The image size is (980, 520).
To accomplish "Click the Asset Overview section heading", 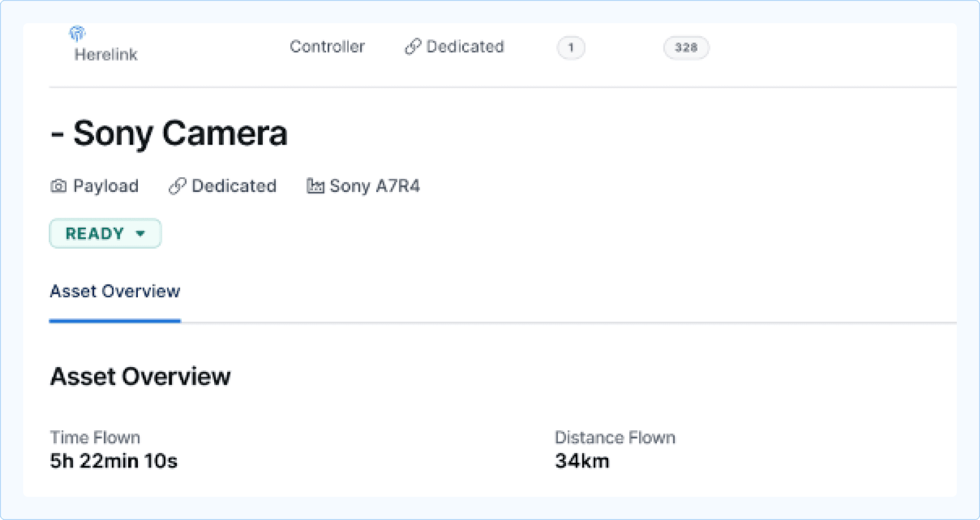I will pos(140,377).
